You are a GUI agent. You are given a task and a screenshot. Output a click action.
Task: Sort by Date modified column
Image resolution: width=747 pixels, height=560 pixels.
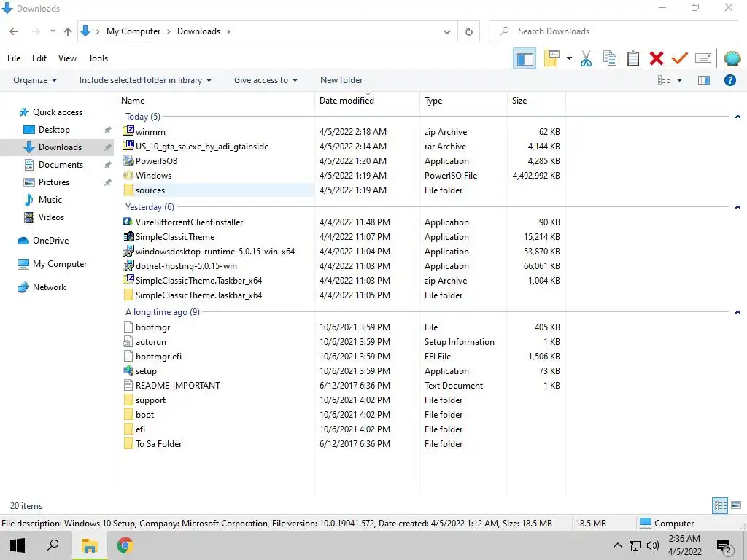pos(347,101)
